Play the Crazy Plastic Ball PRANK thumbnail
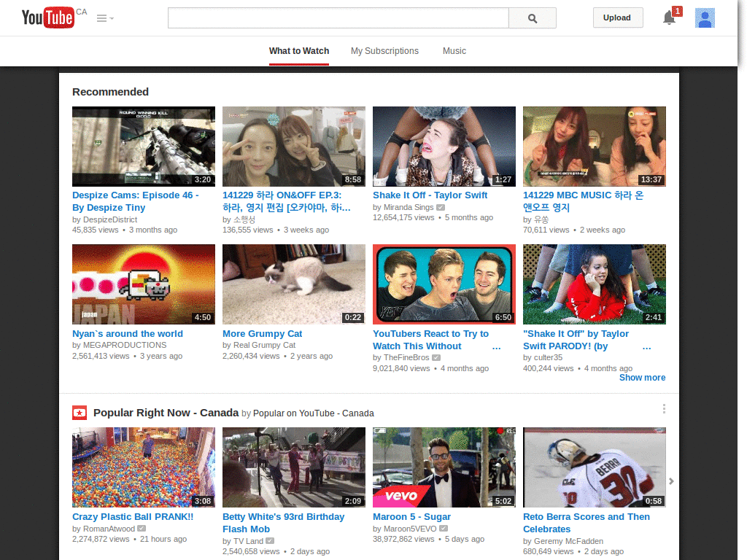Image resolution: width=747 pixels, height=560 pixels. (x=144, y=467)
